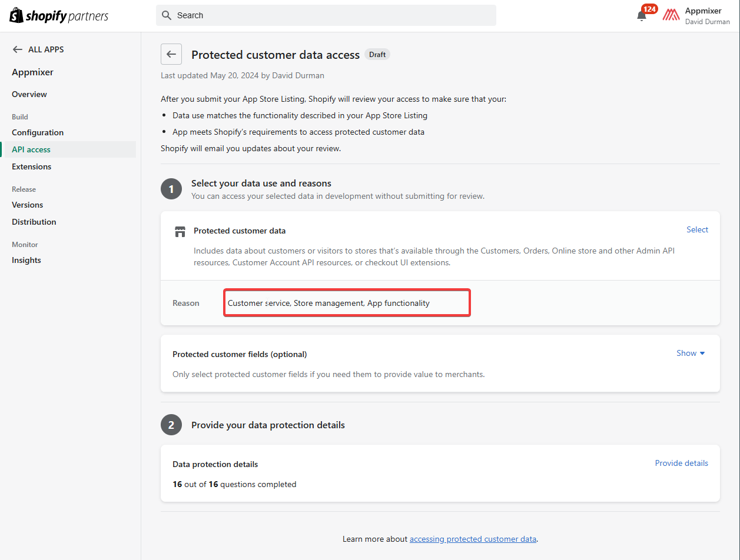Go to Configuration in the sidebar
The height and width of the screenshot is (560, 740).
tap(38, 132)
